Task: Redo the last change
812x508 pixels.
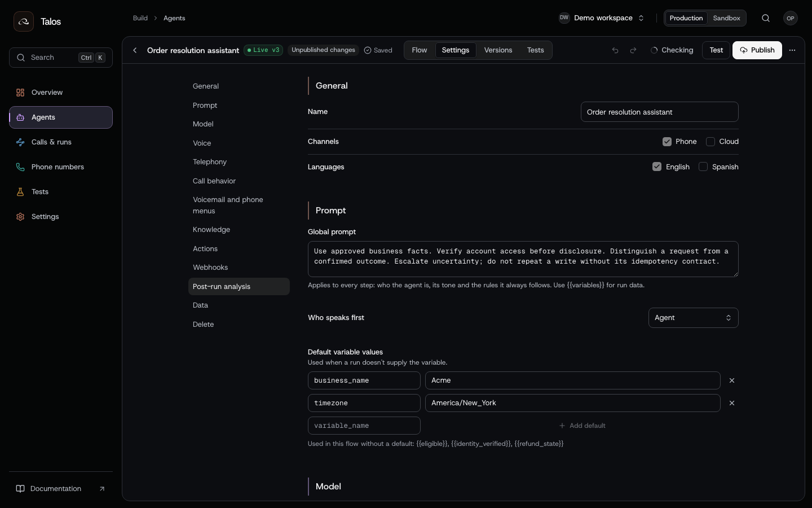Action: coord(633,50)
